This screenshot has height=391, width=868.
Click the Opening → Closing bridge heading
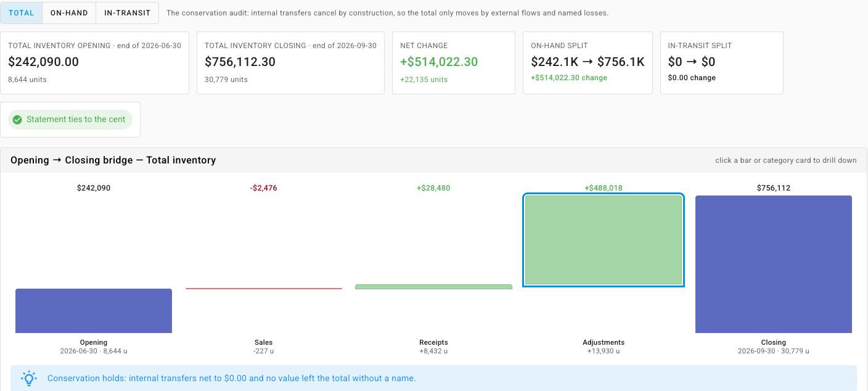coord(113,160)
